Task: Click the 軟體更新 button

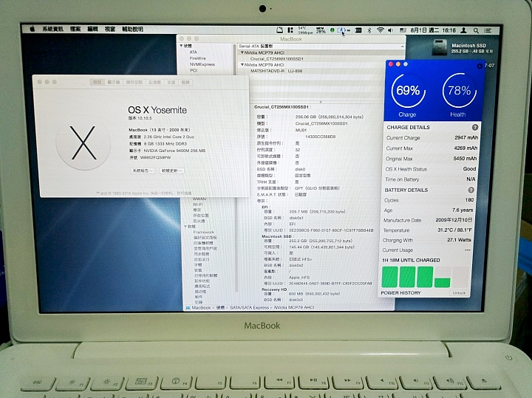Action: 171,171
